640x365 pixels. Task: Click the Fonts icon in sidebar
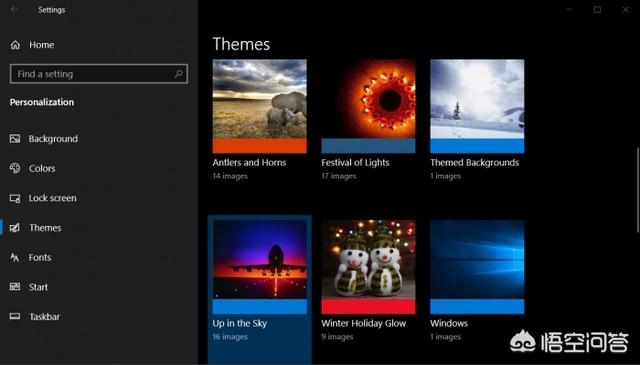[15, 258]
